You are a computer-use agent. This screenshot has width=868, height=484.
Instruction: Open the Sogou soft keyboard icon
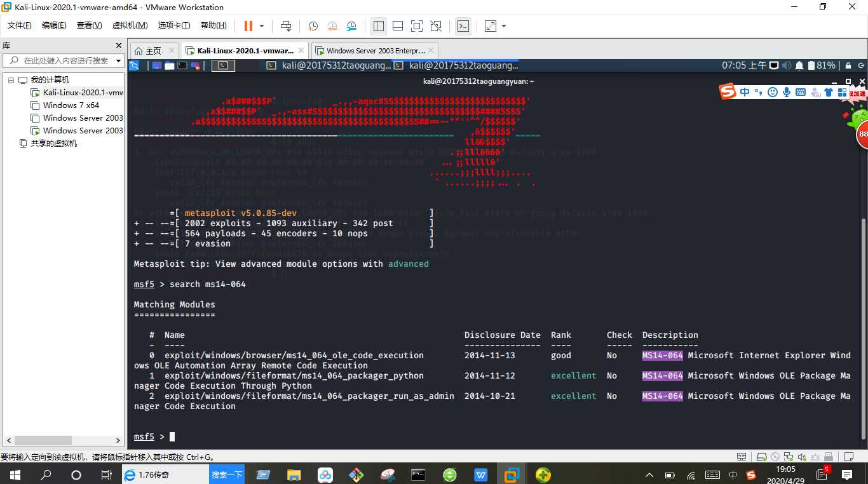[801, 92]
